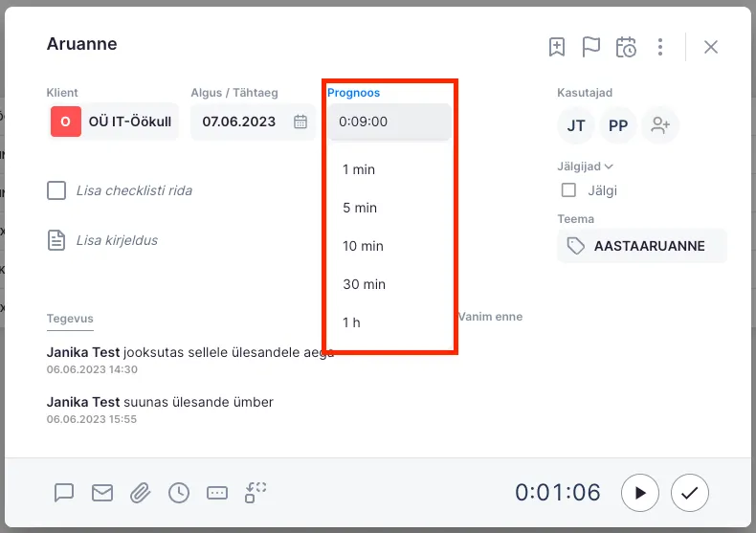Open the three-dot more options menu
Image resolution: width=756 pixels, height=533 pixels.
pyautogui.click(x=660, y=47)
